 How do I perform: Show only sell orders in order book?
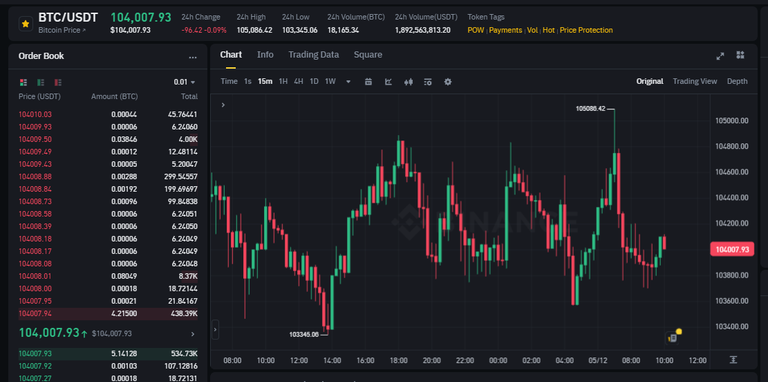58,82
